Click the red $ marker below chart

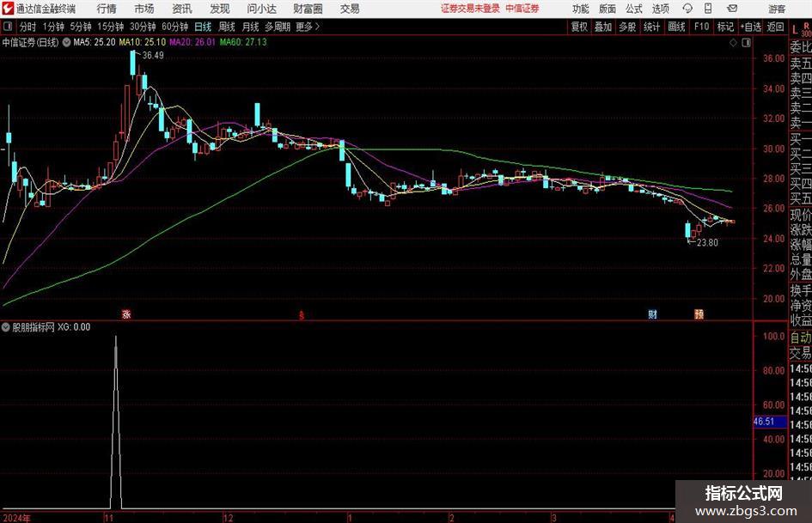click(302, 315)
